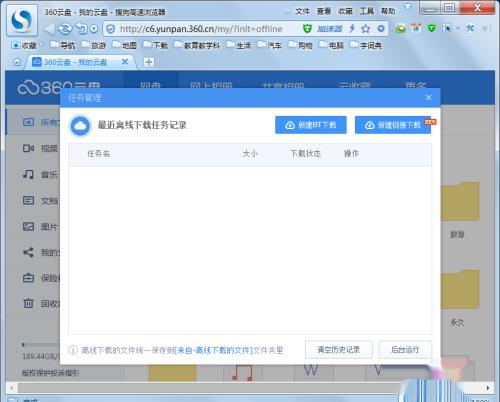Screen dimensions: 500x402
Task: Click the 视频 video icon in the sidebar
Action: point(28,148)
